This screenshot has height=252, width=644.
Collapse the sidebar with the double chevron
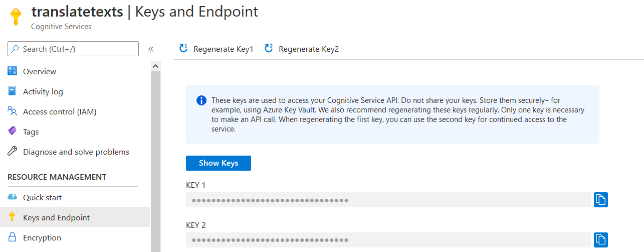click(x=150, y=49)
